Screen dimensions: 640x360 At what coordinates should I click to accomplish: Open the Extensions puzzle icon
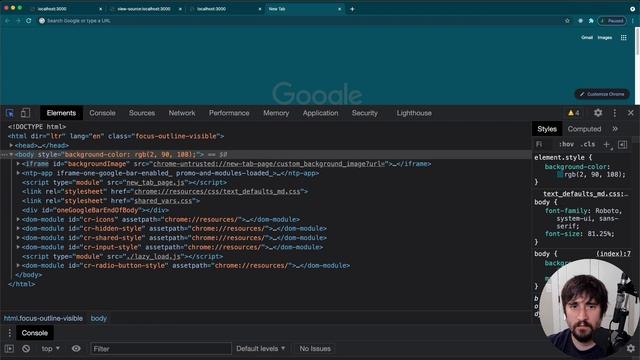591,20
